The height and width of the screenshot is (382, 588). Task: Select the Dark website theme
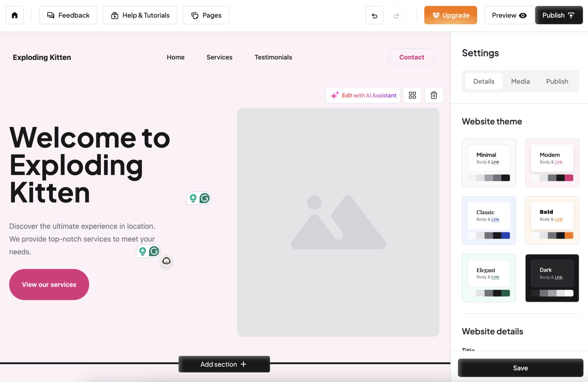click(x=552, y=278)
